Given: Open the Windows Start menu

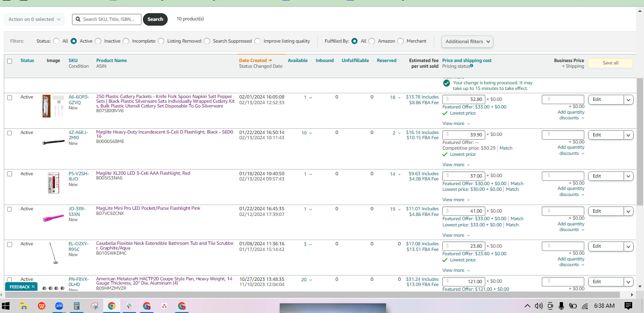Looking at the screenshot, I should click(6, 306).
